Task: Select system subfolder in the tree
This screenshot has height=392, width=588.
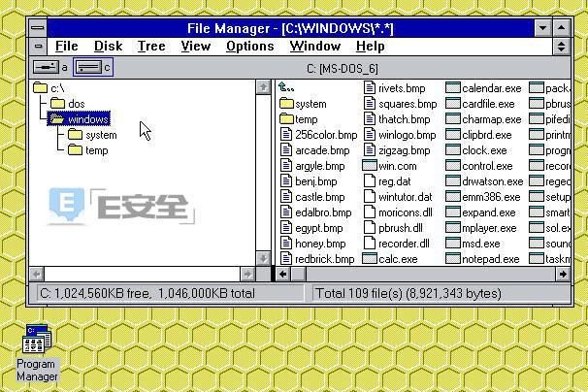Action: pyautogui.click(x=92, y=135)
